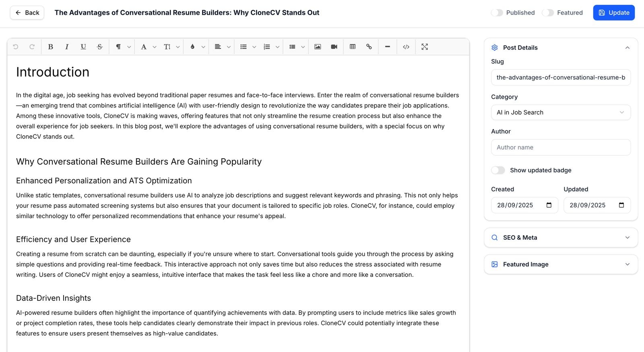The image size is (644, 352).
Task: Insert a table via toolbar icon
Action: (x=353, y=47)
